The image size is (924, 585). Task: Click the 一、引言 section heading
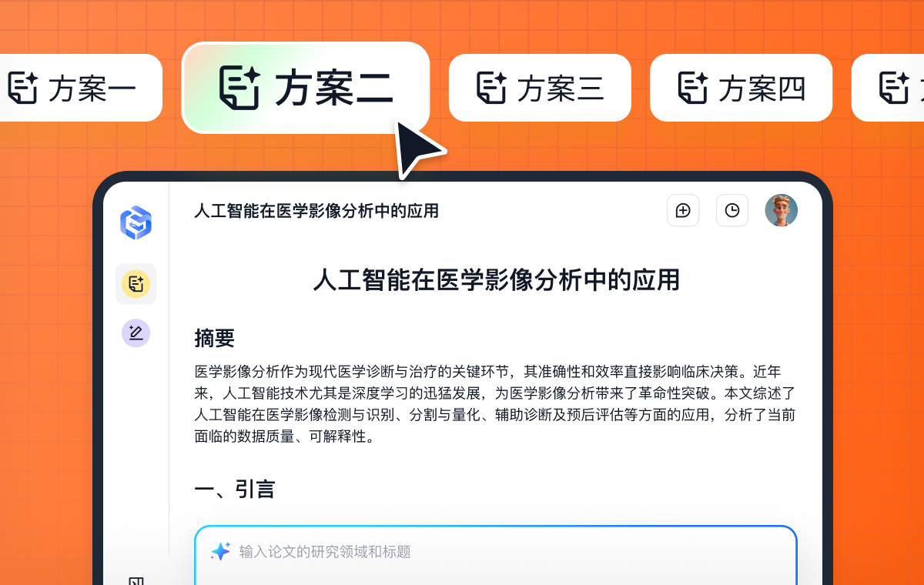coord(234,489)
